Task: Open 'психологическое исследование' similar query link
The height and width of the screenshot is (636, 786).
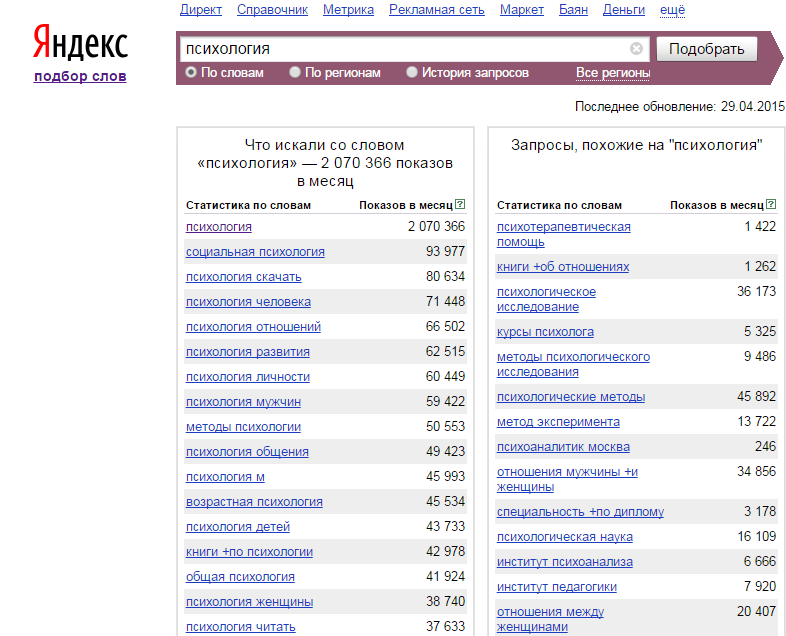Action: click(x=546, y=299)
